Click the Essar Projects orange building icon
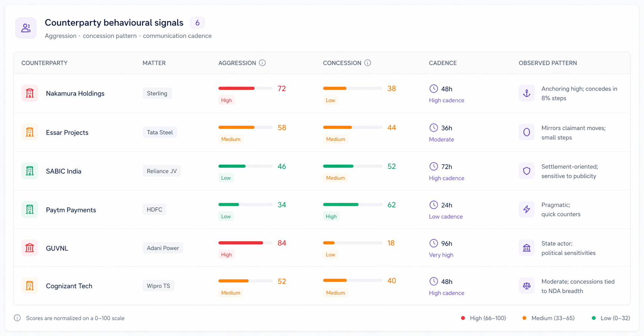The width and height of the screenshot is (644, 336). coord(30,132)
